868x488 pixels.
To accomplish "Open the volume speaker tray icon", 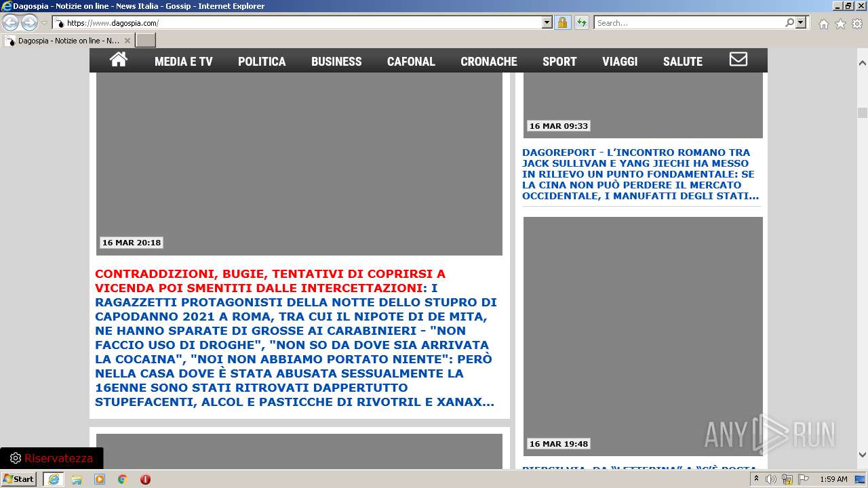I will tap(771, 479).
